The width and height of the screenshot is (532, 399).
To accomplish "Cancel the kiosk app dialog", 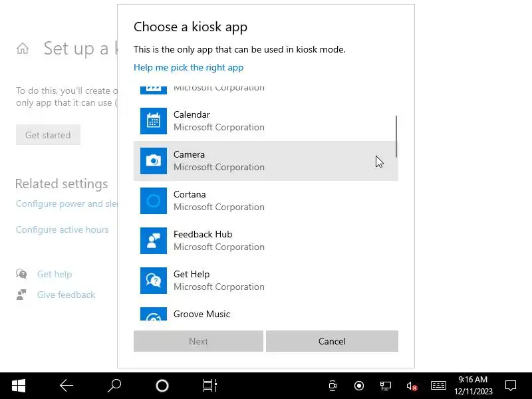I will (x=332, y=341).
